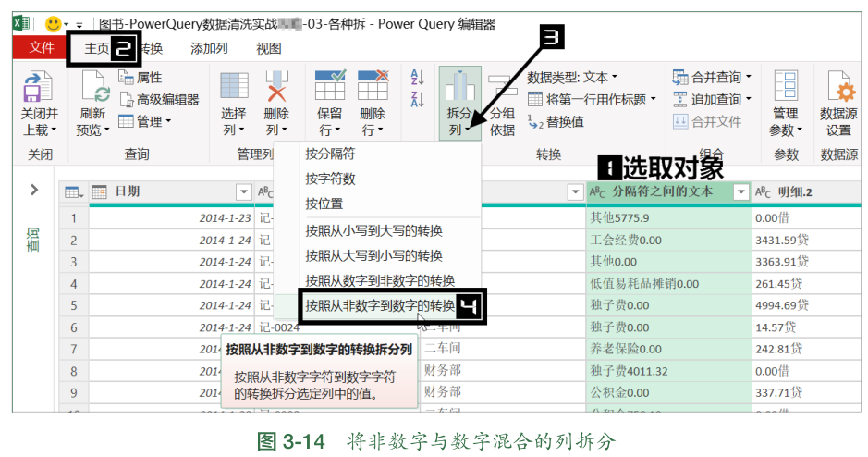Open the 分隔符之间的文本 filter dropdown
This screenshot has height=457, width=868.
coord(740,192)
